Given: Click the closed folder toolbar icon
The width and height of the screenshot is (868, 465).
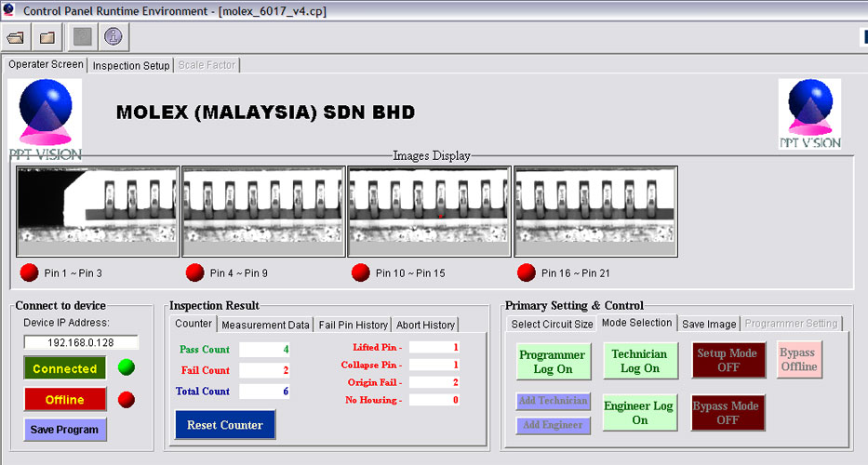Looking at the screenshot, I should pos(47,37).
